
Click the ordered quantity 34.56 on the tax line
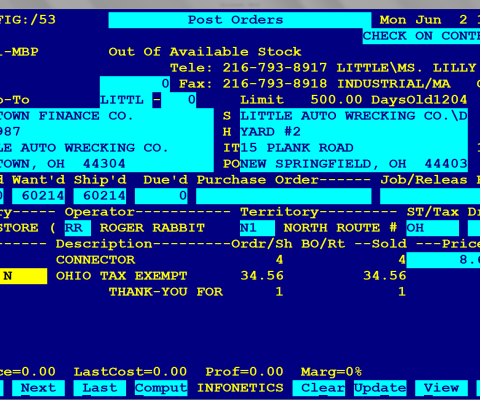point(262,276)
